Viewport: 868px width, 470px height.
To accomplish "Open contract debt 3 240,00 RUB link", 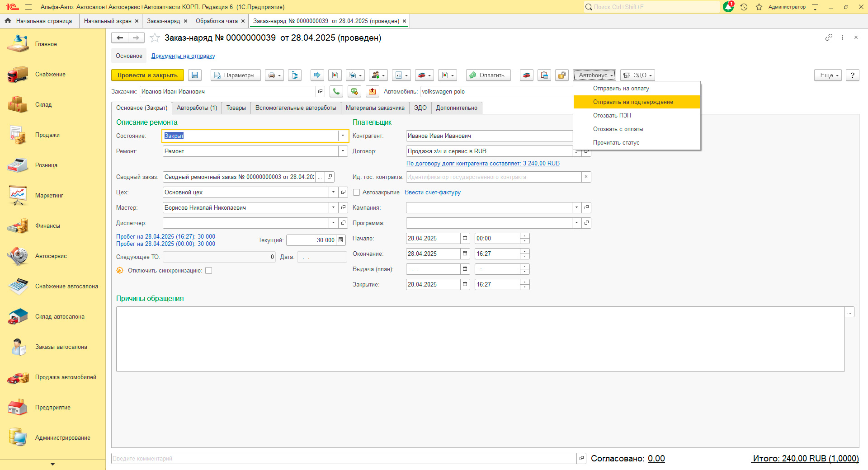I will click(483, 164).
